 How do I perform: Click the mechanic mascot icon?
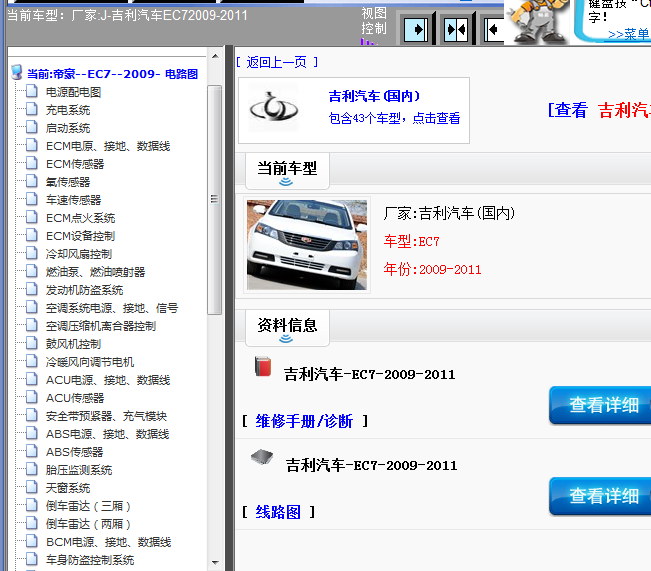click(537, 21)
